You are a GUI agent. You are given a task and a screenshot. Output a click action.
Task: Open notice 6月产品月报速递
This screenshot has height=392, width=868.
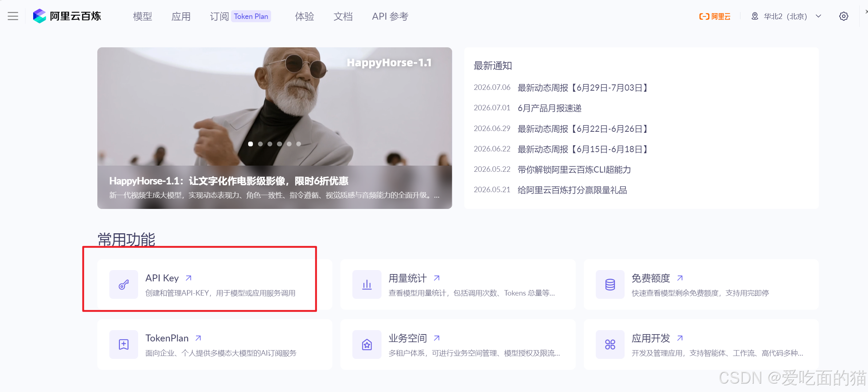coord(550,108)
